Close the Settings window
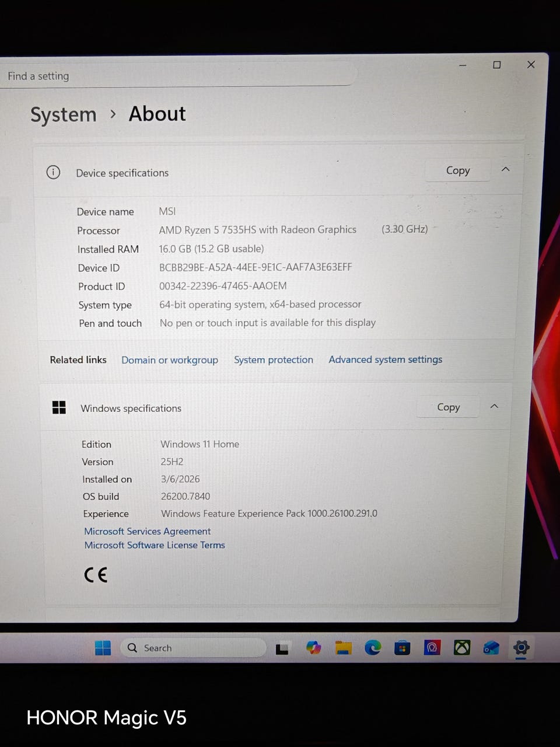This screenshot has height=747, width=560. pos(531,64)
